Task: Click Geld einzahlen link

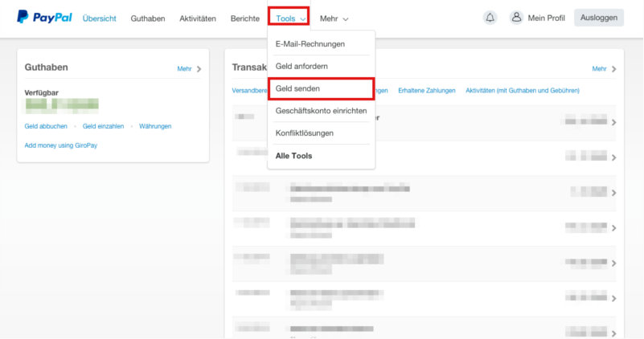Action: pyautogui.click(x=103, y=126)
